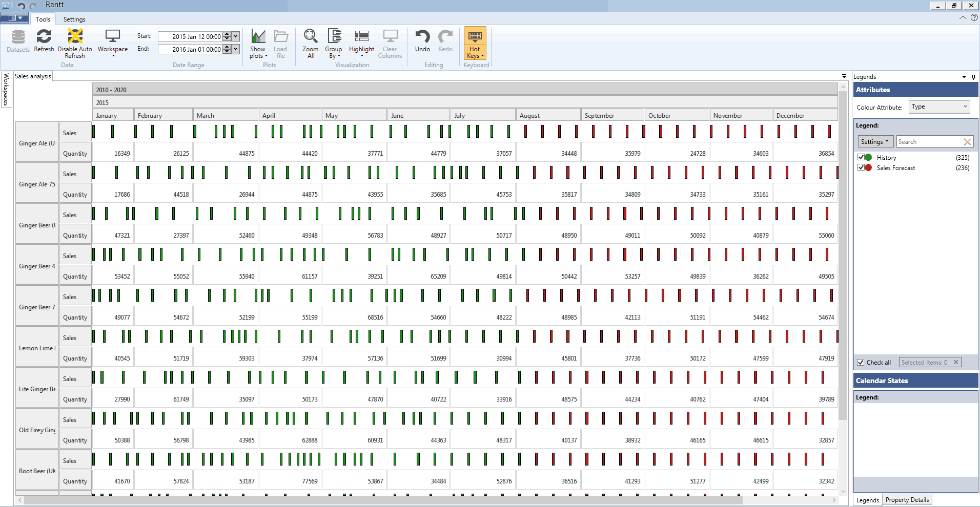This screenshot has width=980, height=507.
Task: Uncheck the History legend checkbox
Action: pos(861,157)
